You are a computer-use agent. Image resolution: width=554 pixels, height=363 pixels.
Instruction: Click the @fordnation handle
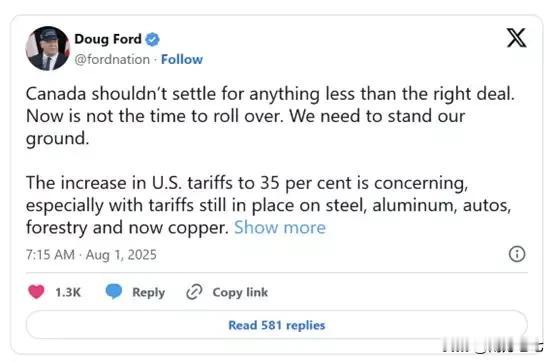(112, 59)
